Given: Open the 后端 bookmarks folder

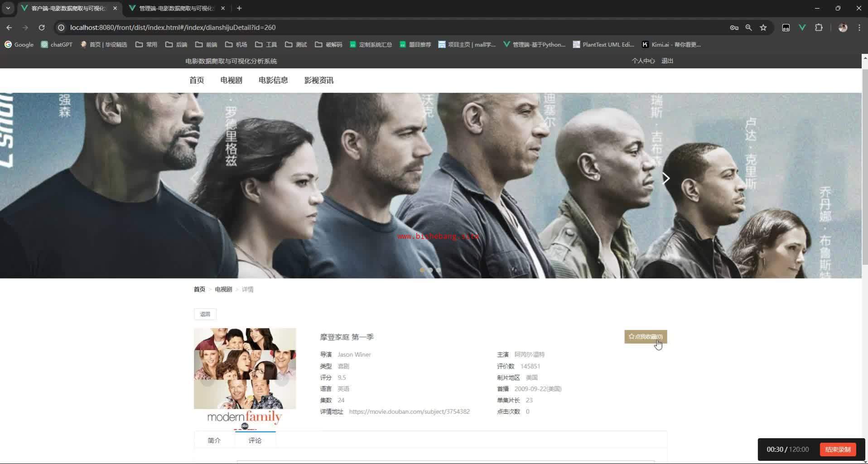Looking at the screenshot, I should click(176, 44).
